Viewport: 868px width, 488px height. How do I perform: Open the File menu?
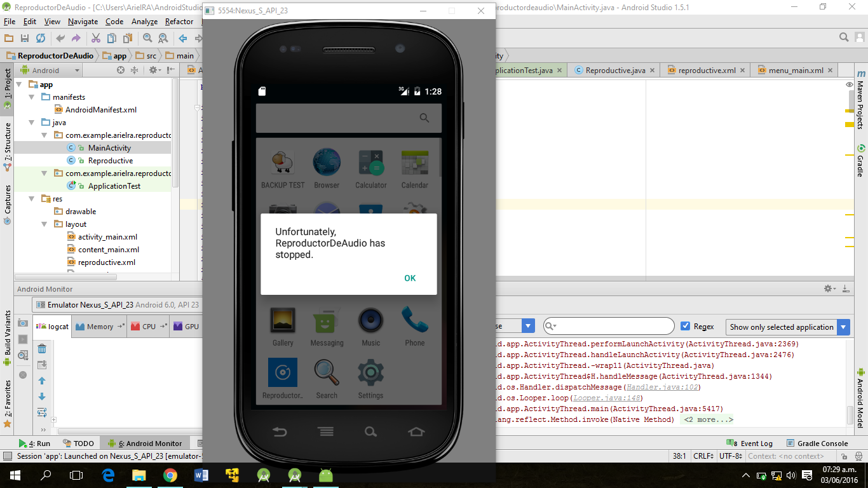pyautogui.click(x=9, y=22)
